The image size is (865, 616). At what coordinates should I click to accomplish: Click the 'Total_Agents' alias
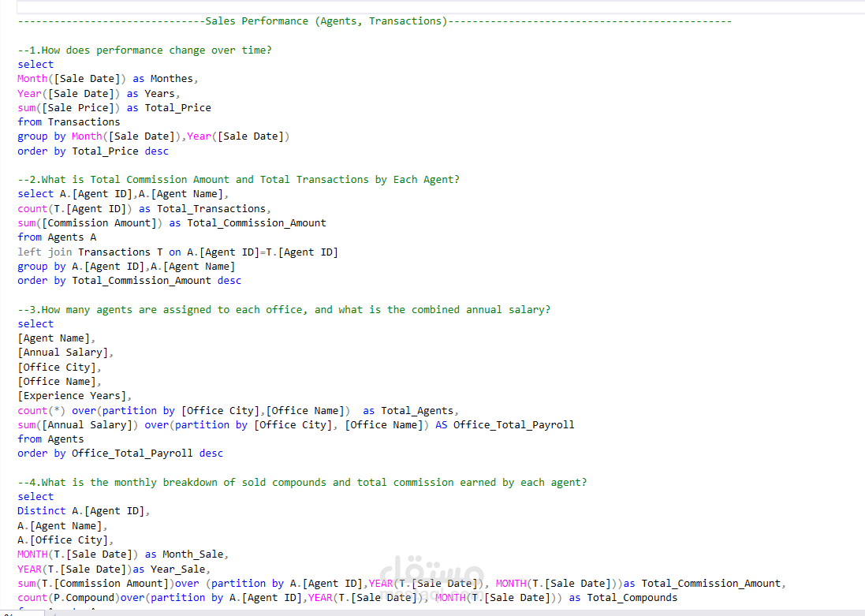coord(417,411)
